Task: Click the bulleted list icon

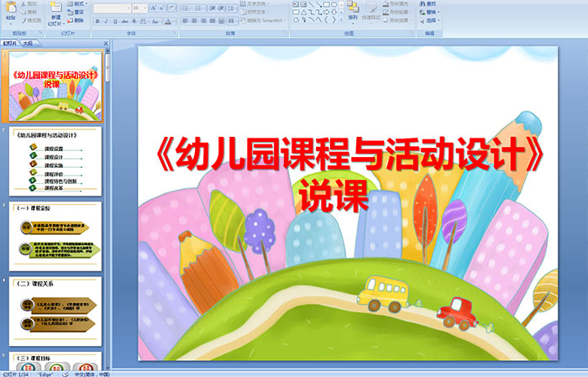Action: coord(186,8)
